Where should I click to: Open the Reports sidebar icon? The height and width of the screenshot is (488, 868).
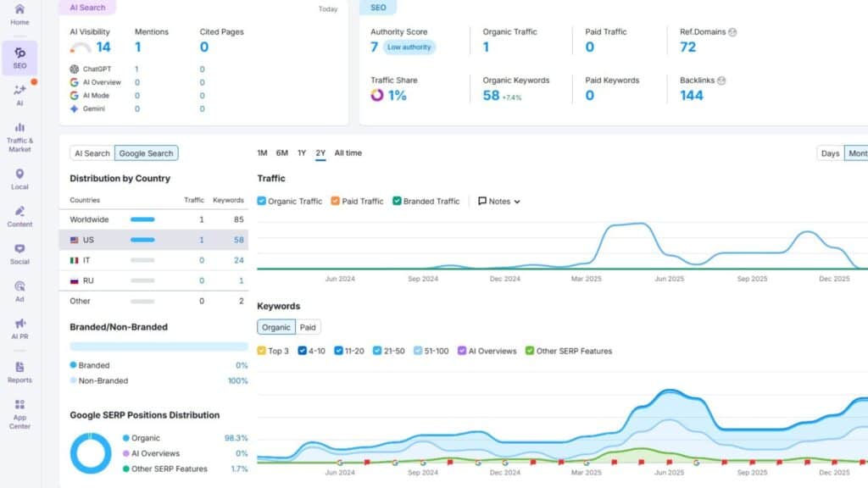tap(19, 371)
